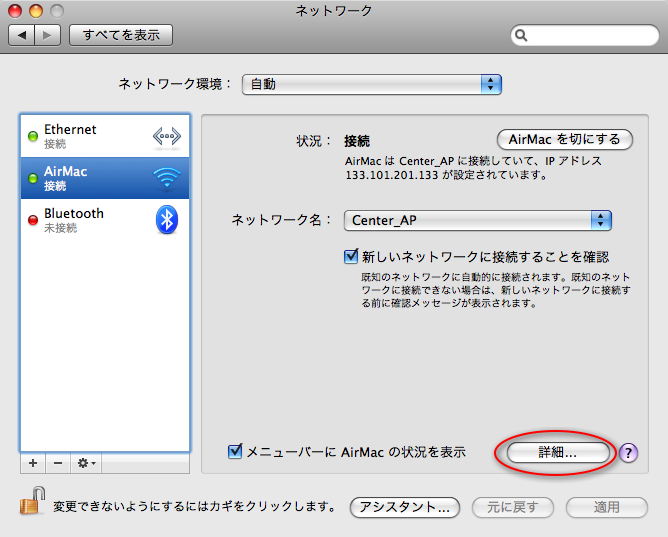
Task: Click the 未接続 label under Bluetooth
Action: 60,228
